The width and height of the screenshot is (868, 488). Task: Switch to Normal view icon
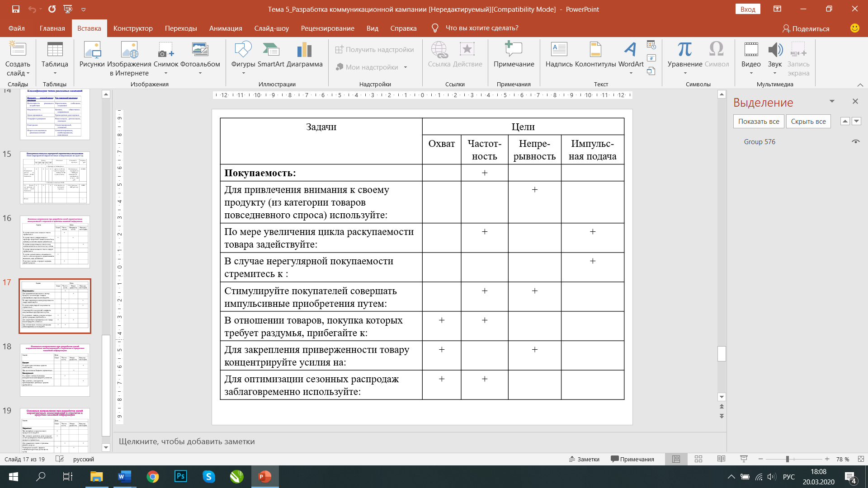[x=676, y=459]
